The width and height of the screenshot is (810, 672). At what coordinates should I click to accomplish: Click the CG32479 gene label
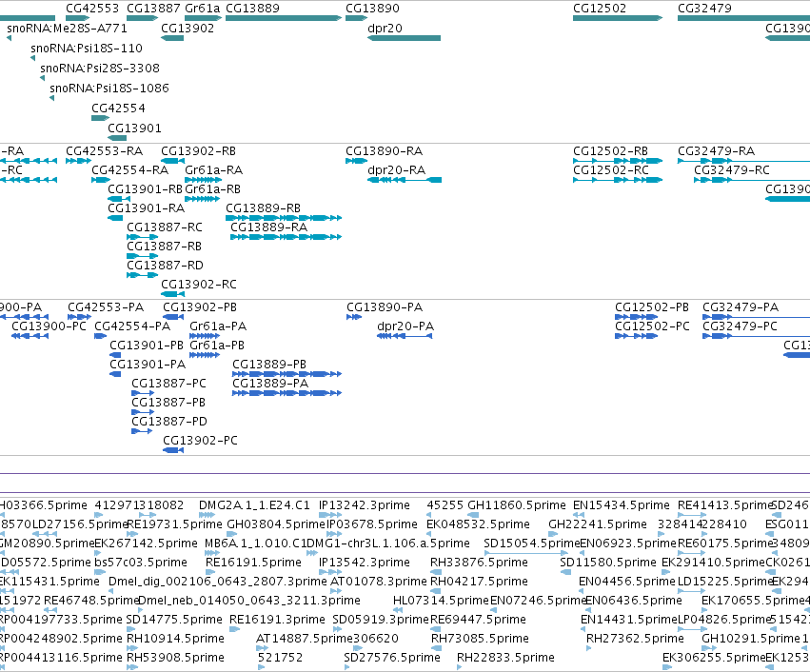(x=704, y=9)
